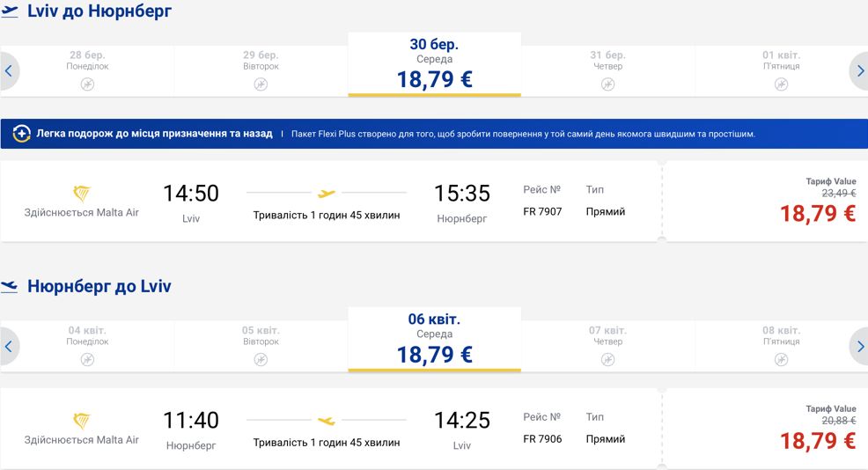Image resolution: width=868 pixels, height=470 pixels.
Task: Click the previous dates arrow for Lviv departure
Action: point(8,71)
